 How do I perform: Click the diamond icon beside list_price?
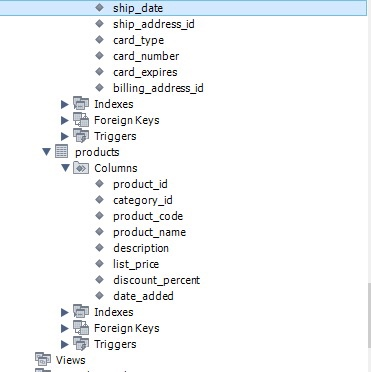click(x=99, y=263)
